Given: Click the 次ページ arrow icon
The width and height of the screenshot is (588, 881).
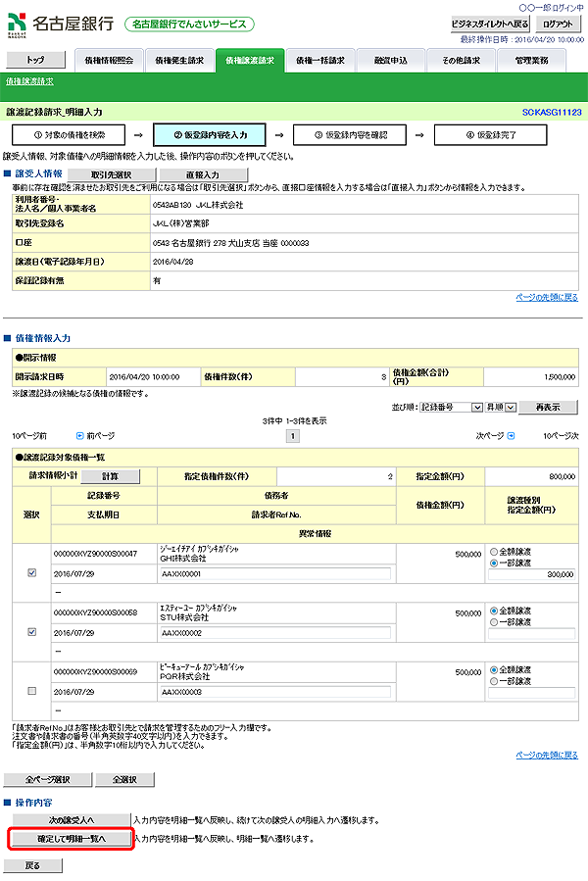Looking at the screenshot, I should tap(511, 436).
